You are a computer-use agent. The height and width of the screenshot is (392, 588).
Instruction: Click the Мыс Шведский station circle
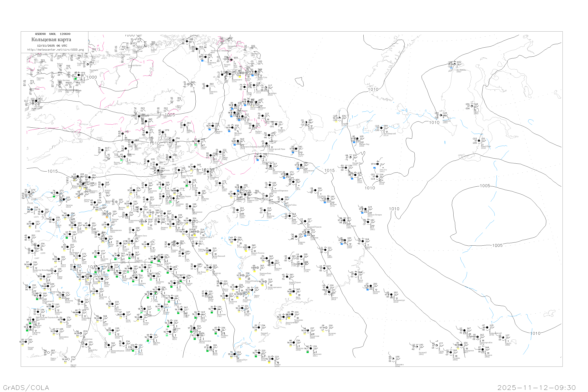point(381,128)
